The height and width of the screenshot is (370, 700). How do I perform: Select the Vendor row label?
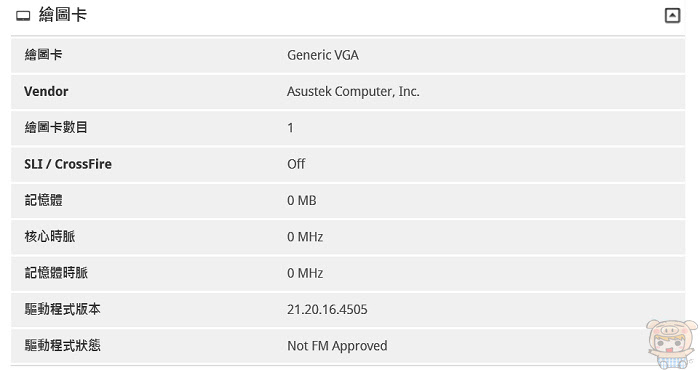pyautogui.click(x=46, y=91)
